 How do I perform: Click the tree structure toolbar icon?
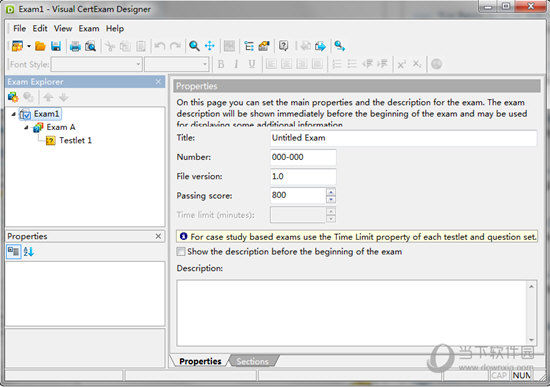coord(249,46)
